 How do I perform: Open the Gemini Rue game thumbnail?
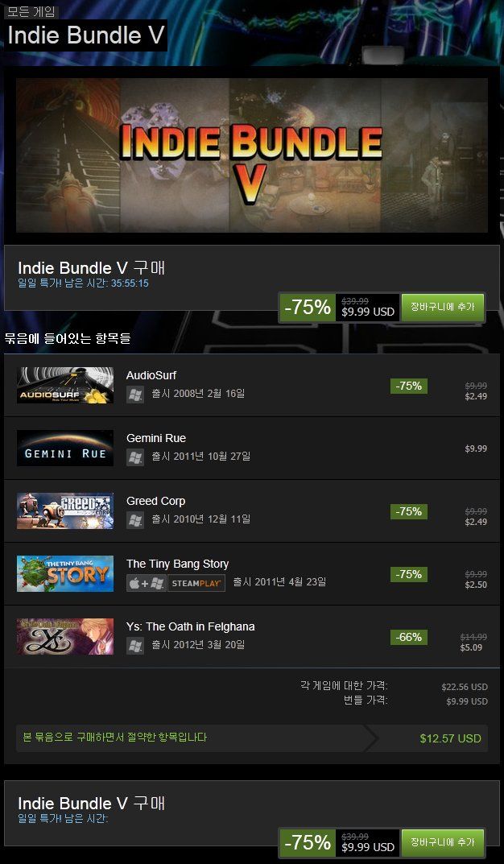click(65, 448)
